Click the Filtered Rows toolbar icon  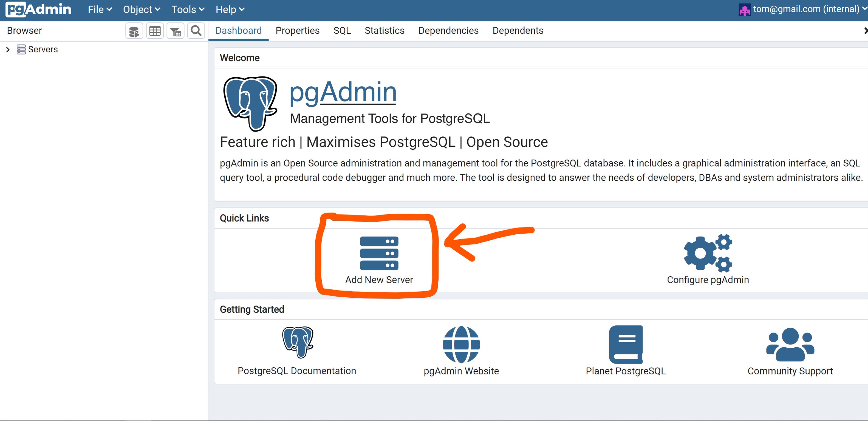click(176, 31)
